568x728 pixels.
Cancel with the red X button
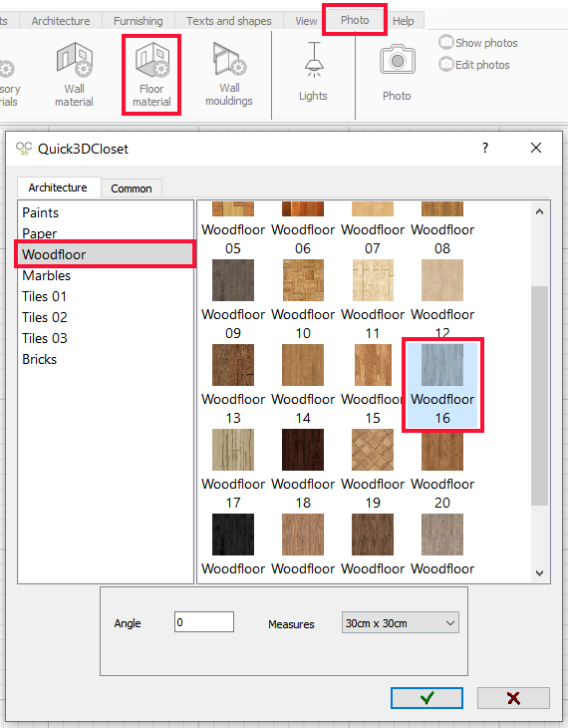coord(513,698)
